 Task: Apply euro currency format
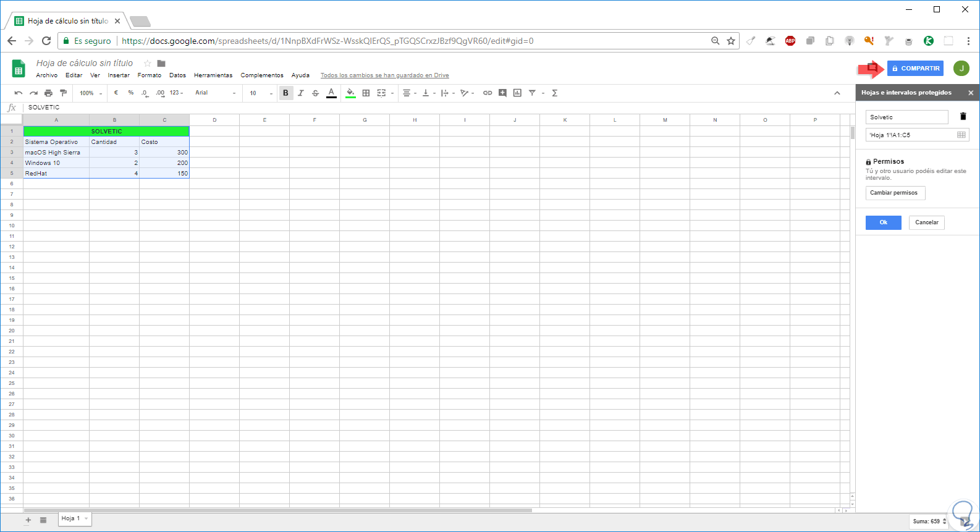point(116,93)
